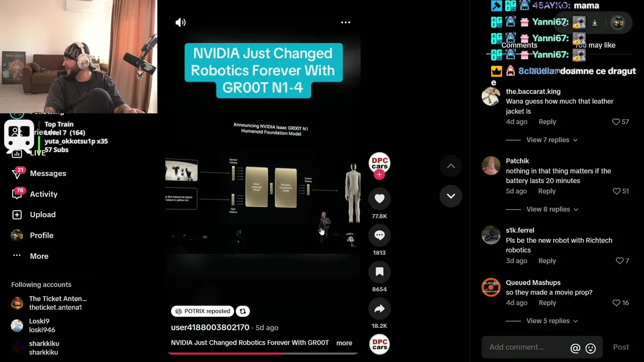Viewport: 644px width, 362px height.
Task: Click the More three-dots sidebar icon
Action: coord(17,255)
